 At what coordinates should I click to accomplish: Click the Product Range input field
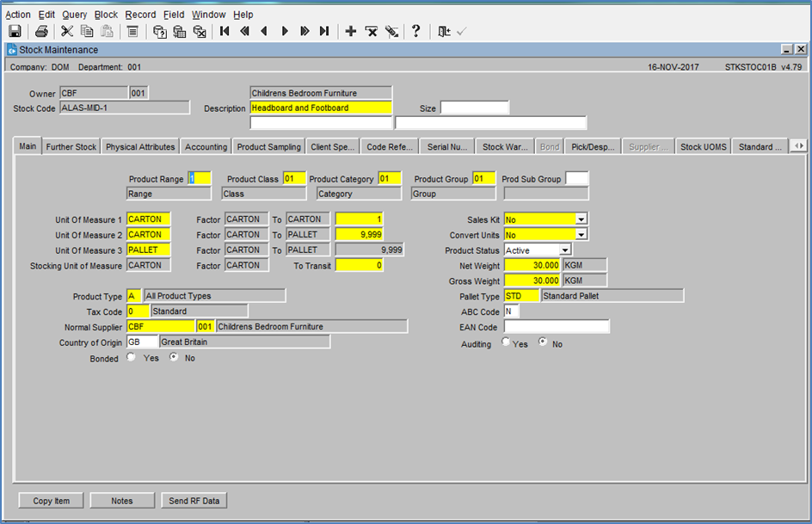(200, 178)
